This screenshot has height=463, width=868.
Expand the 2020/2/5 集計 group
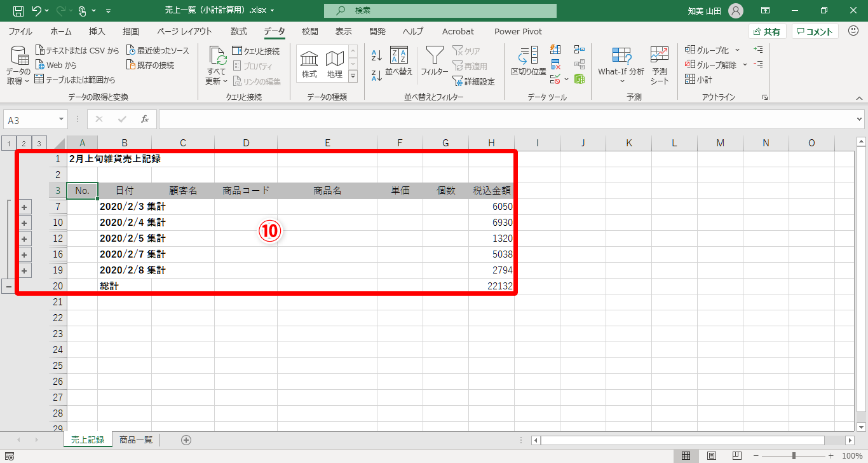tap(24, 238)
